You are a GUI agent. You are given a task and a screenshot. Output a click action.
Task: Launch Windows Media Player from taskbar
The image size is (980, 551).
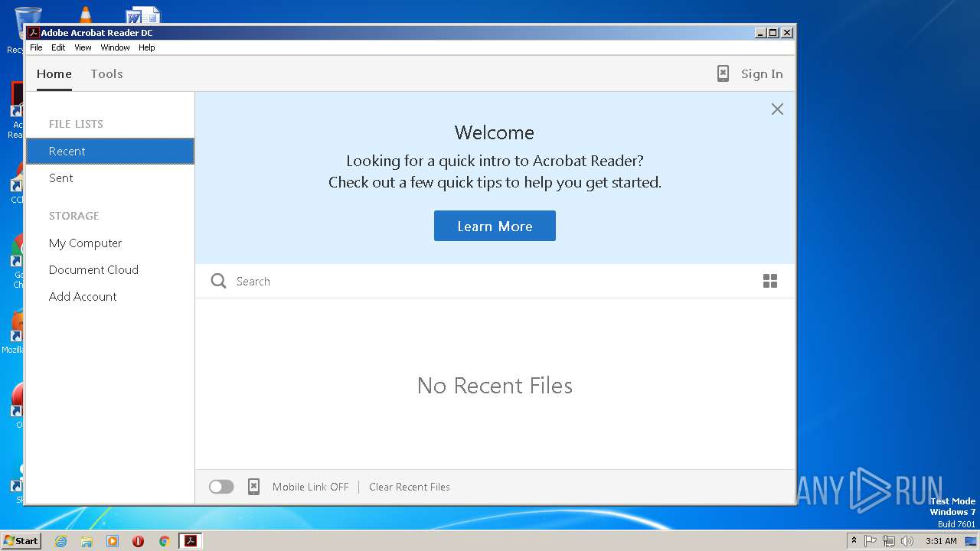113,541
